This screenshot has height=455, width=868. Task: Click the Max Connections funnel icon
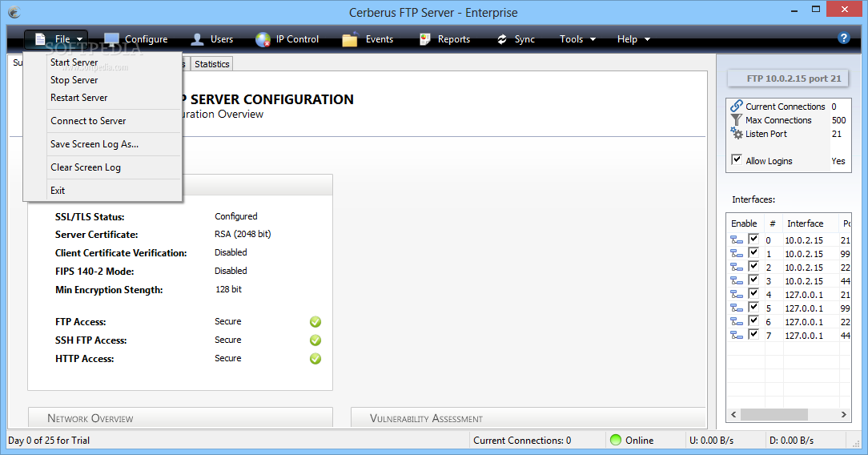(x=736, y=119)
